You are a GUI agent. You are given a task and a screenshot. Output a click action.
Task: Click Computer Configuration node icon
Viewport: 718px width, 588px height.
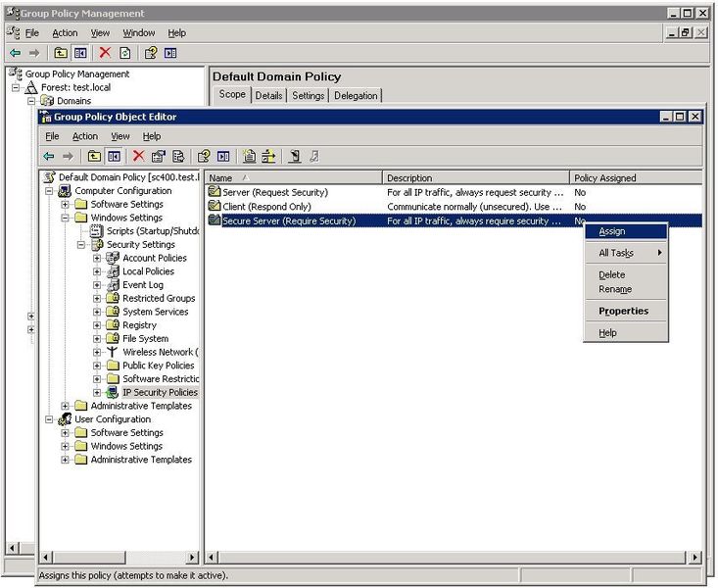click(x=65, y=191)
